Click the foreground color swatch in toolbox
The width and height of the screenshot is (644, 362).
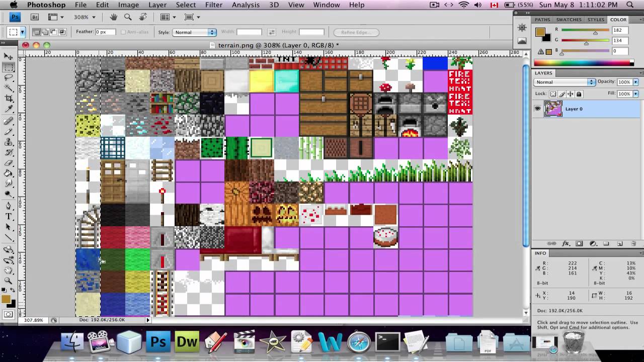click(x=6, y=299)
